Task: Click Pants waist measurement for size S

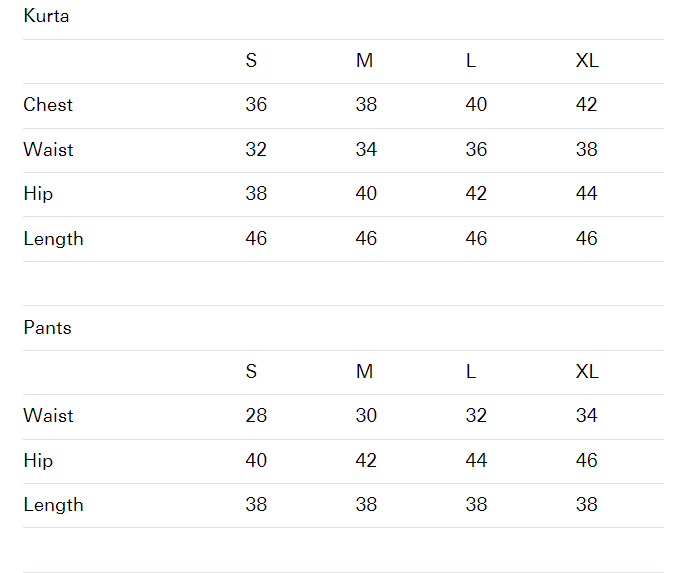Action: pyautogui.click(x=256, y=415)
